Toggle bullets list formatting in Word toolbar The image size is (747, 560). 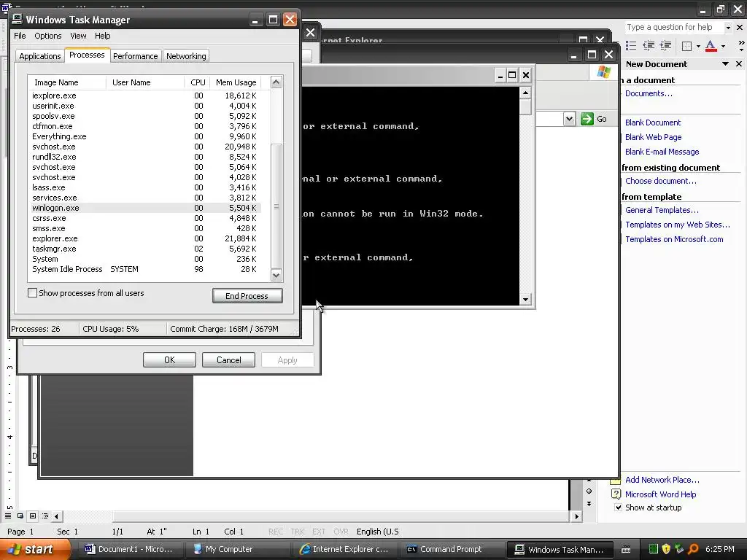631,46
